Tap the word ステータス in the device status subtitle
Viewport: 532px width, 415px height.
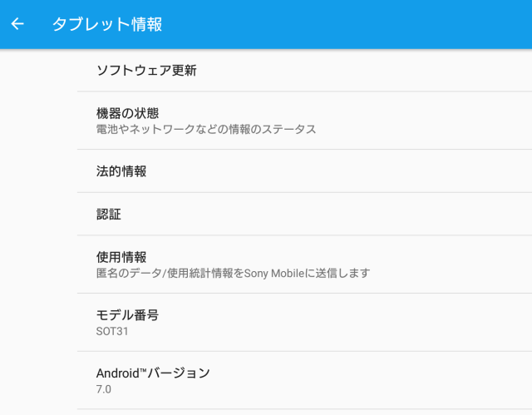[x=289, y=129]
